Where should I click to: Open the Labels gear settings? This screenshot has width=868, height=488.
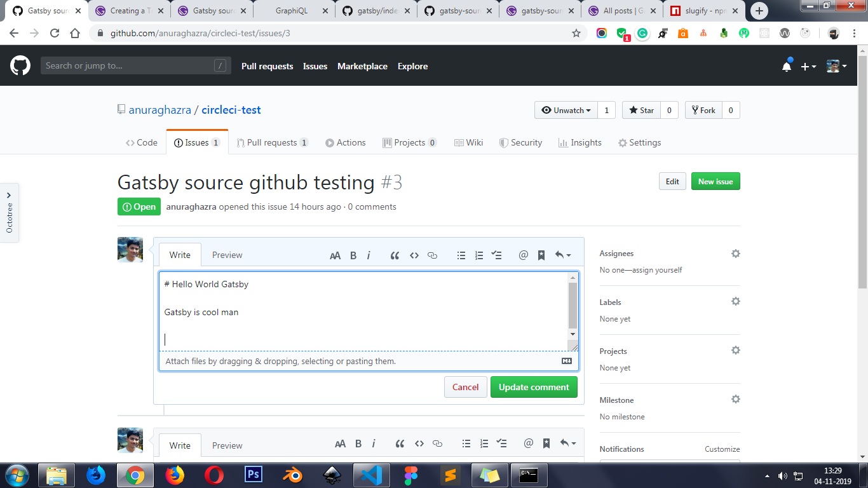point(735,301)
